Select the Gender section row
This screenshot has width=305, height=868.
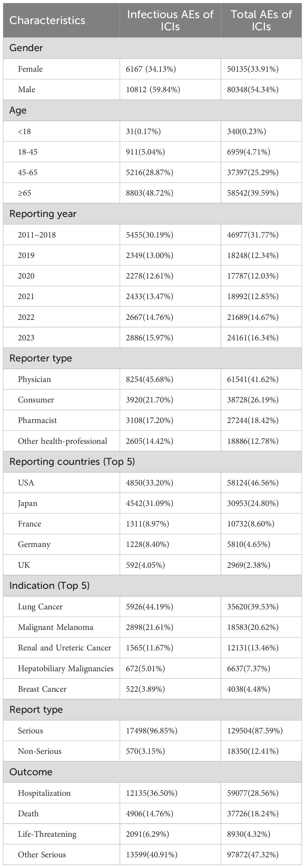[26, 48]
